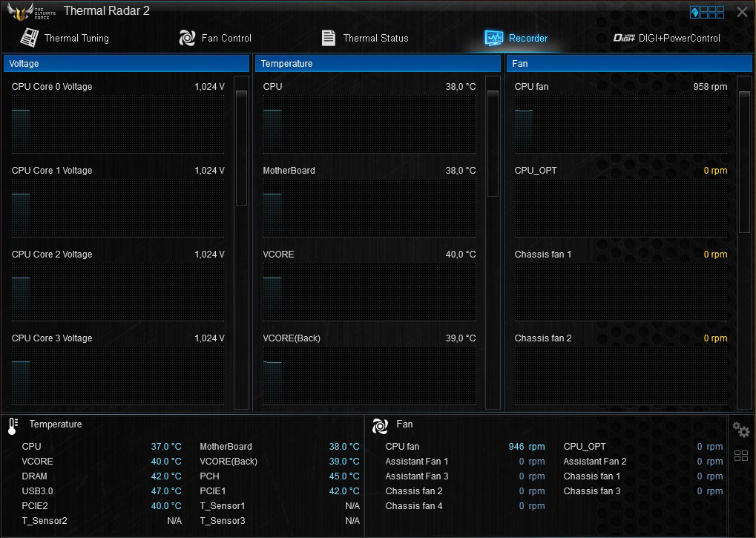Image resolution: width=756 pixels, height=538 pixels.
Task: Open the DIGI+PowerControl tab
Action: tap(667, 38)
